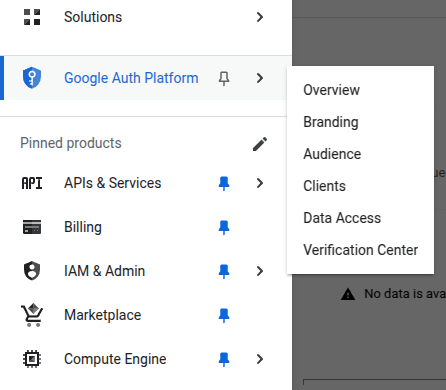Image resolution: width=446 pixels, height=390 pixels.
Task: Click the APIs & Services API icon
Action: pyautogui.click(x=32, y=183)
